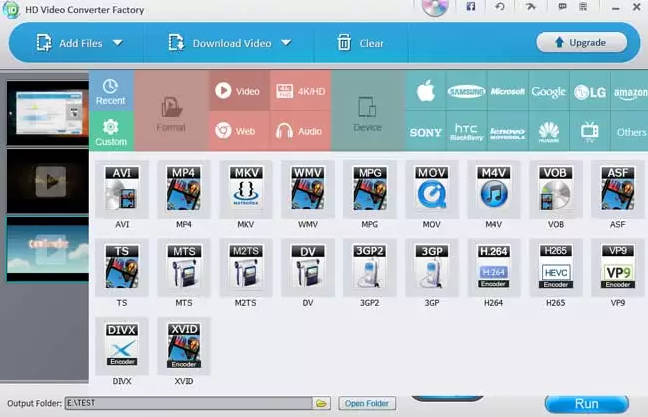Click the Open Folder button
This screenshot has width=648, height=417.
tap(366, 404)
